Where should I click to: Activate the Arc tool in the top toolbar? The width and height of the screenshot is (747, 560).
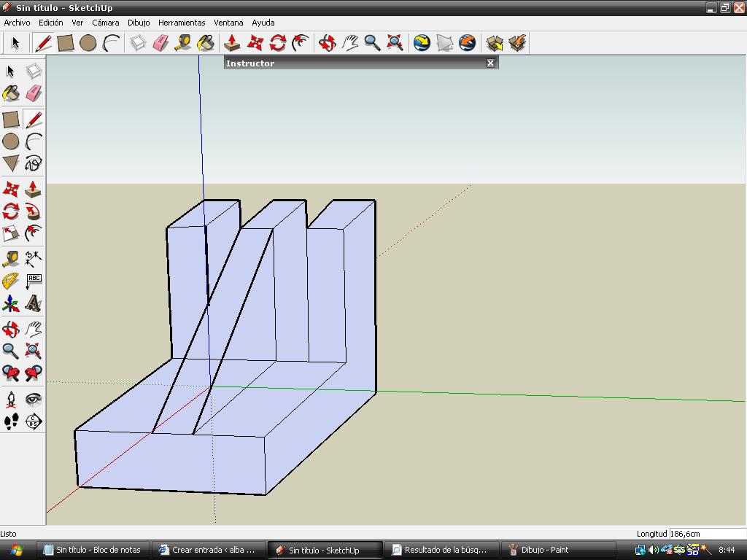click(111, 43)
